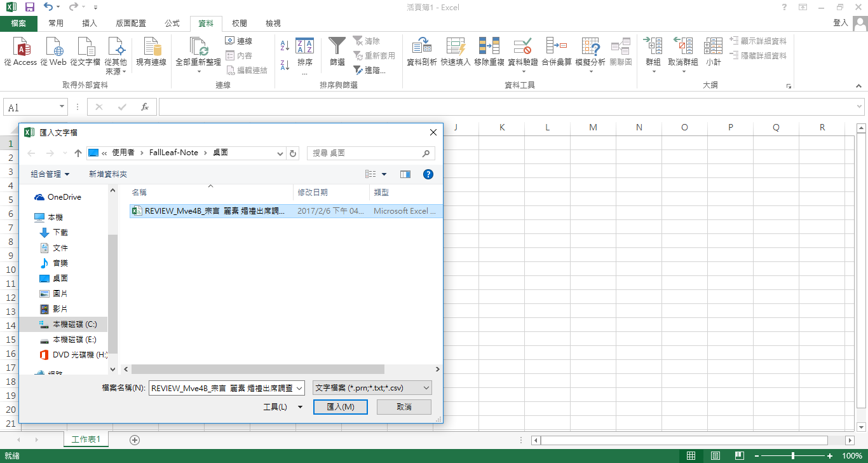Image resolution: width=868 pixels, height=463 pixels.
Task: Expand the formula bar
Action: (860, 107)
